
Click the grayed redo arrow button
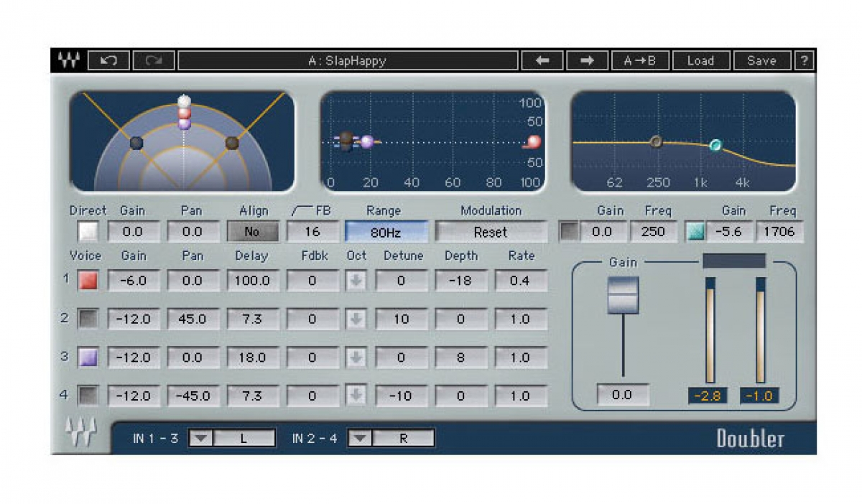tap(153, 60)
